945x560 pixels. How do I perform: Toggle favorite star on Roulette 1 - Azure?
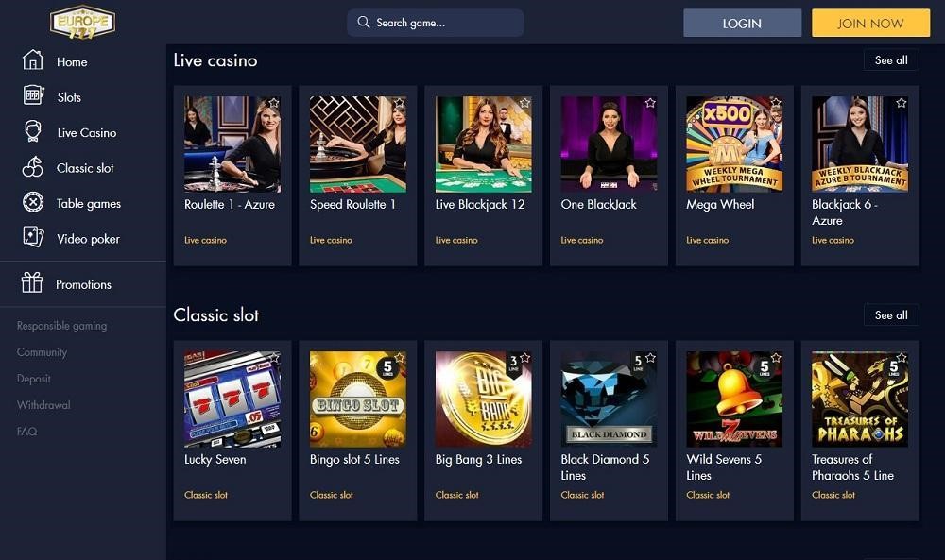(x=274, y=103)
